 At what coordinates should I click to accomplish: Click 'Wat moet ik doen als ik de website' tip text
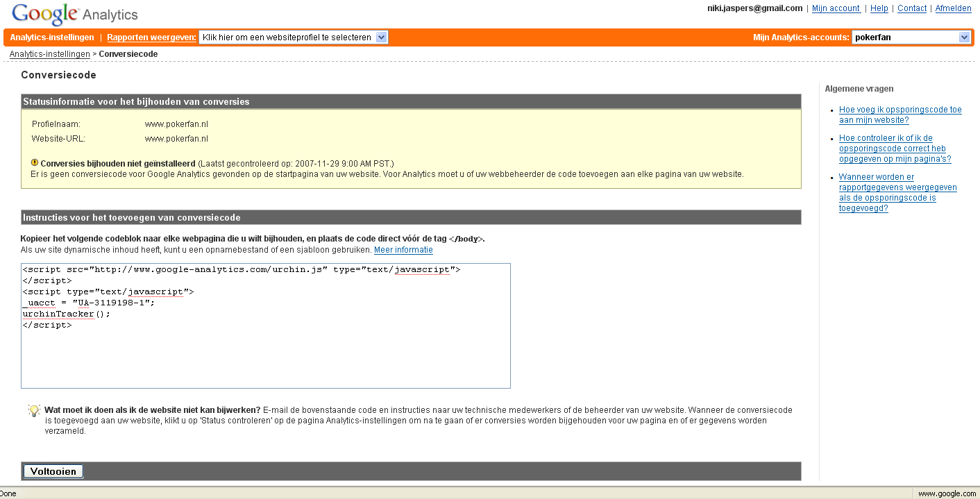point(153,410)
